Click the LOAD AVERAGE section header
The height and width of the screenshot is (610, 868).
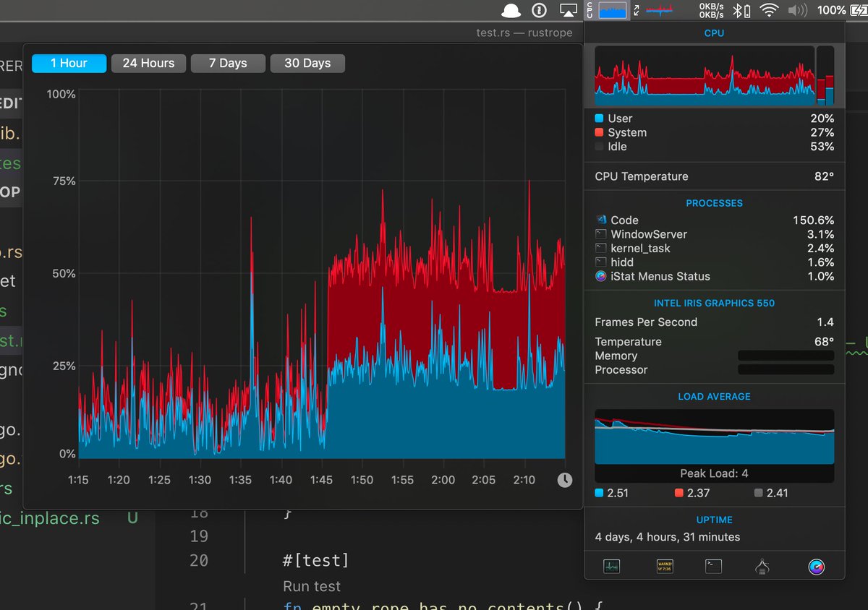[x=714, y=397]
